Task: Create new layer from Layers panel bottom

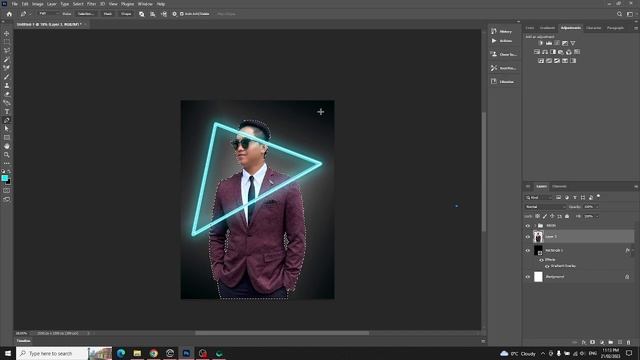Action: click(620, 342)
